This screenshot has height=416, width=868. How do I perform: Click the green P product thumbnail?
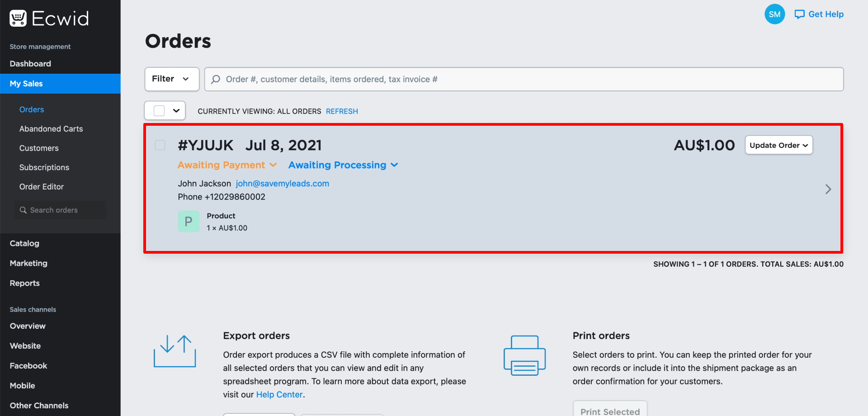click(x=189, y=222)
